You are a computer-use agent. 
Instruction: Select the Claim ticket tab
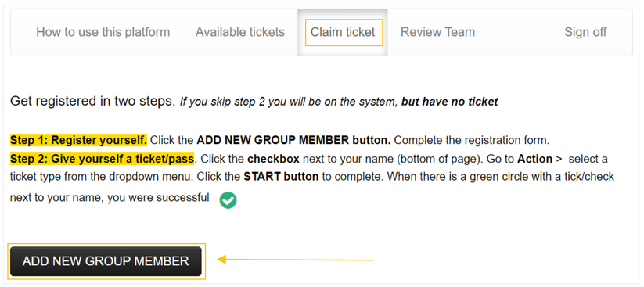pyautogui.click(x=343, y=32)
